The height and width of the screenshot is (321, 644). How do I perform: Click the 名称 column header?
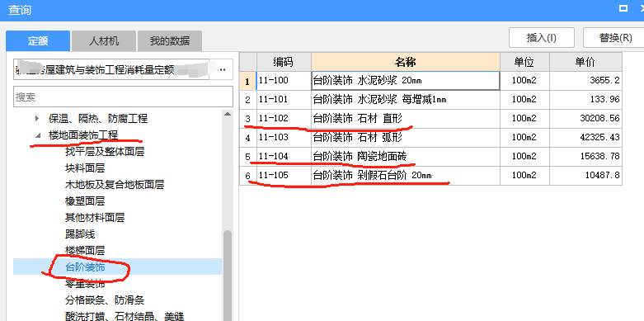click(406, 62)
